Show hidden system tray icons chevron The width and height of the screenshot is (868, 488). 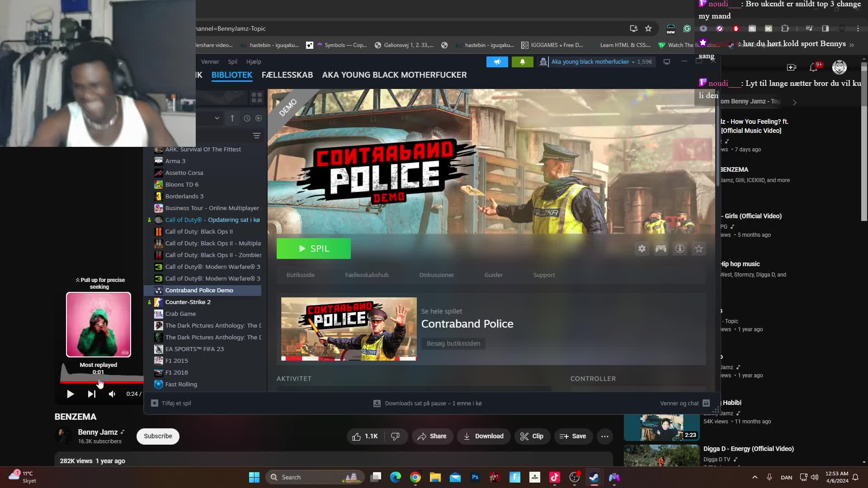[x=755, y=477]
